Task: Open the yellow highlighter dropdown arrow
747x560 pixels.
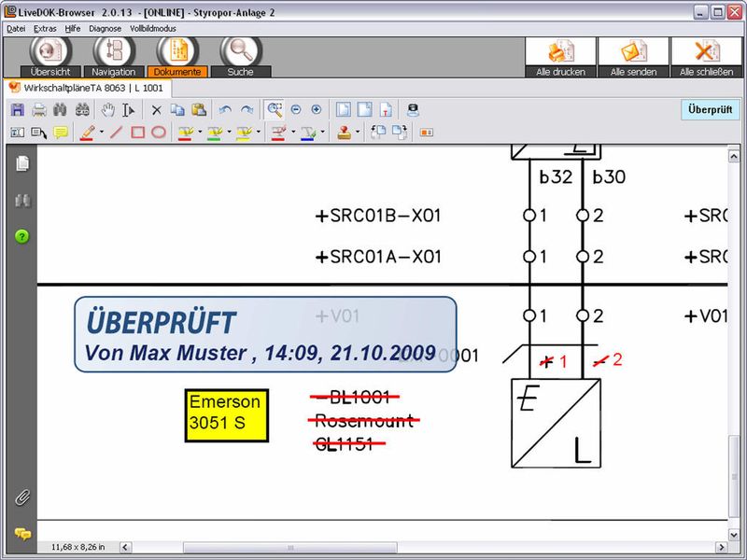Action: pyautogui.click(x=259, y=133)
